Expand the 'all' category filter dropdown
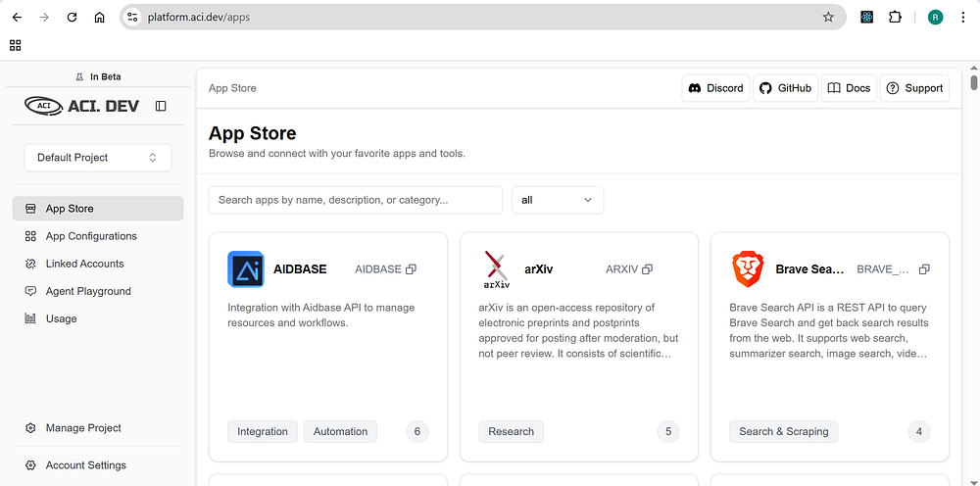 pyautogui.click(x=558, y=200)
